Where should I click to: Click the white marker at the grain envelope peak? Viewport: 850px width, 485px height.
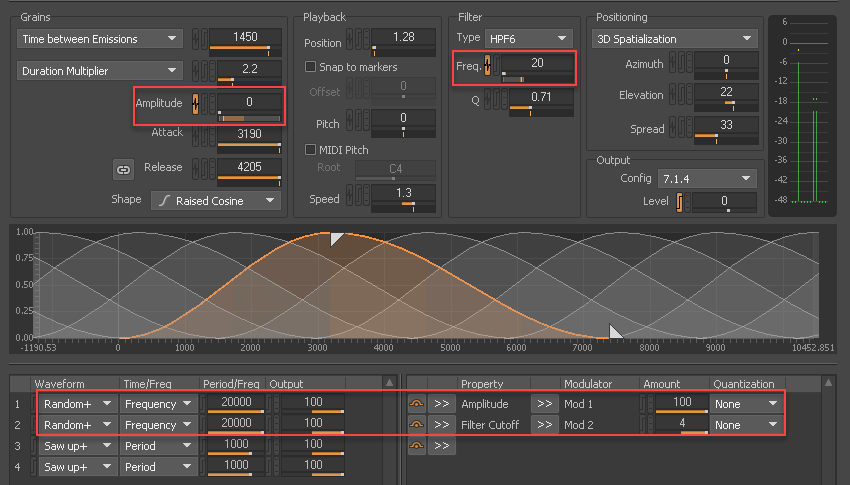(x=336, y=238)
